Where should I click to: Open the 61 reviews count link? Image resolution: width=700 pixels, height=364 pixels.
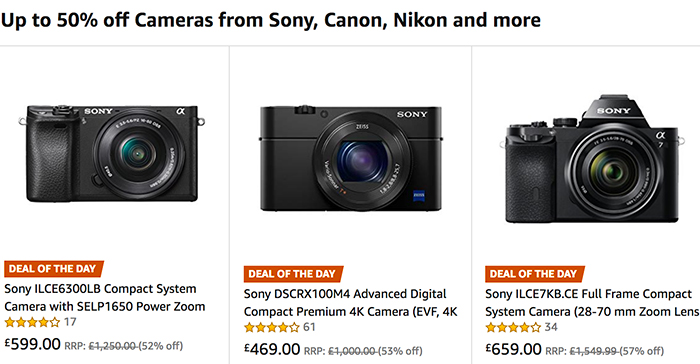coord(309,327)
